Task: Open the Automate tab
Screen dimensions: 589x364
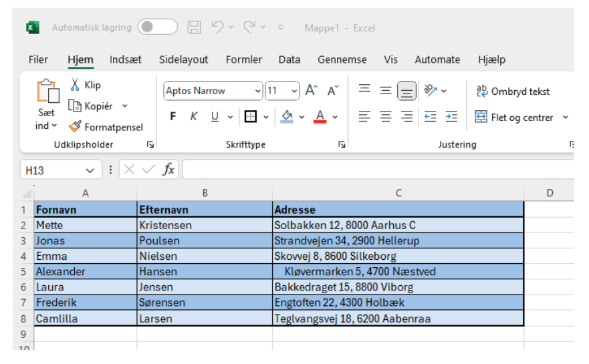Action: (437, 59)
